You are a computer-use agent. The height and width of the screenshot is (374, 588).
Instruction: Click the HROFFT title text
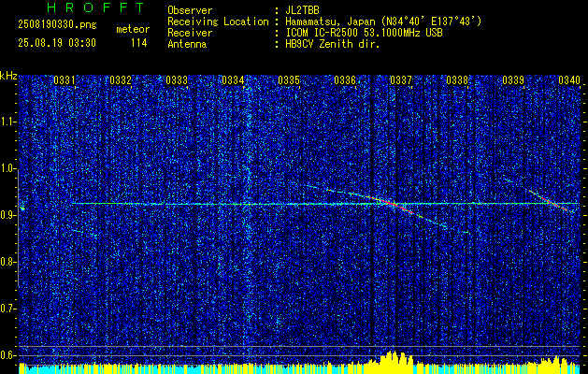click(x=95, y=7)
